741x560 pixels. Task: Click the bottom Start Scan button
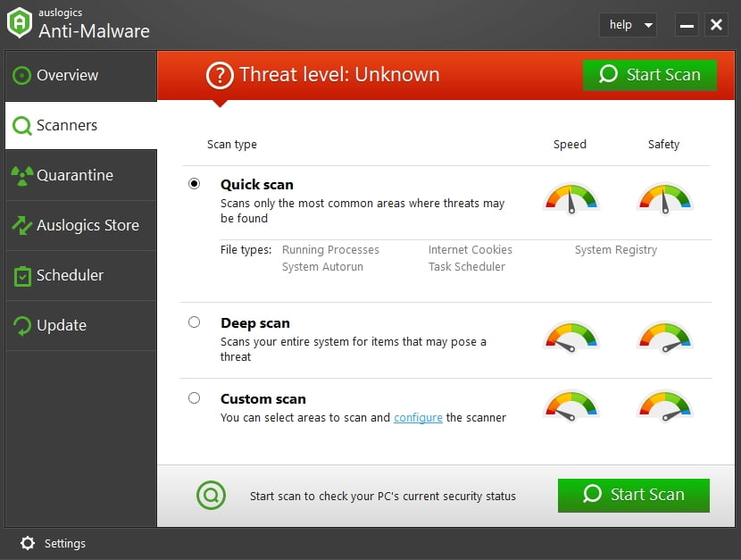pyautogui.click(x=633, y=495)
